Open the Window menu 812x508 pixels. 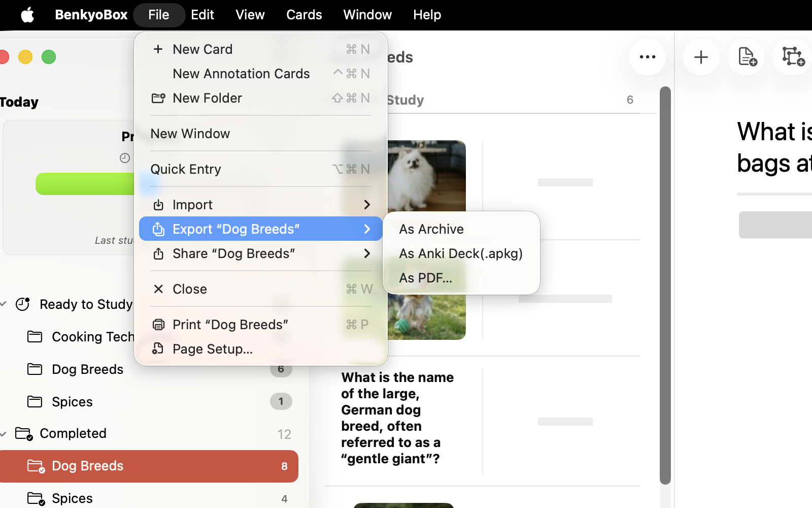[x=367, y=15]
